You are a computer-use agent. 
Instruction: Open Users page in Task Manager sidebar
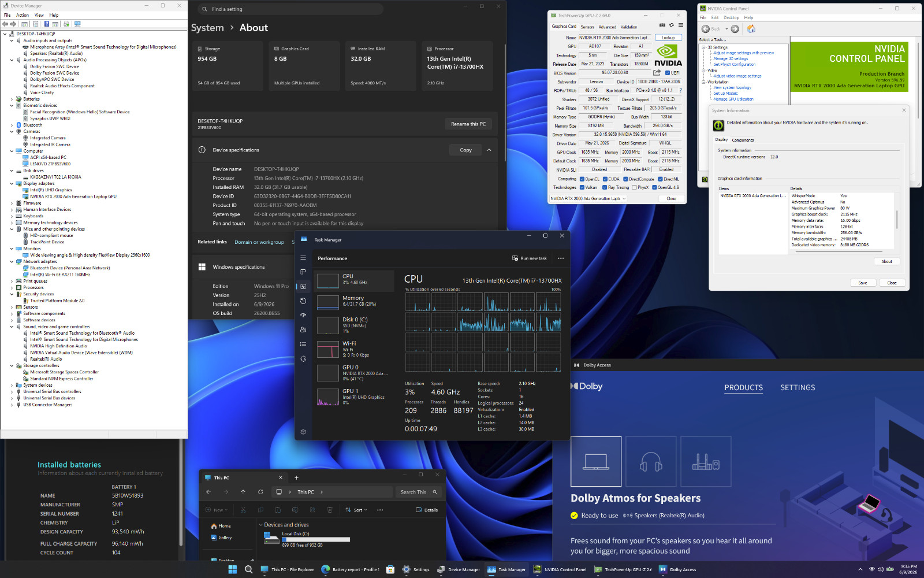[x=303, y=329]
